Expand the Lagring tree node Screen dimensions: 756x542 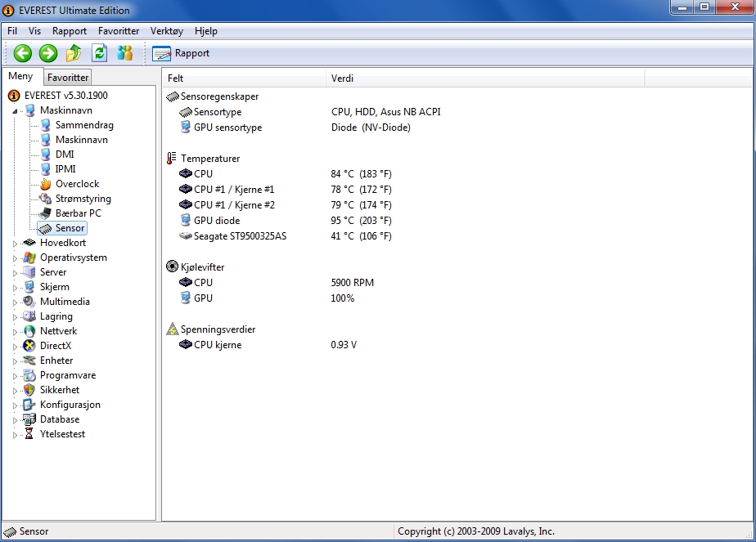(x=15, y=317)
